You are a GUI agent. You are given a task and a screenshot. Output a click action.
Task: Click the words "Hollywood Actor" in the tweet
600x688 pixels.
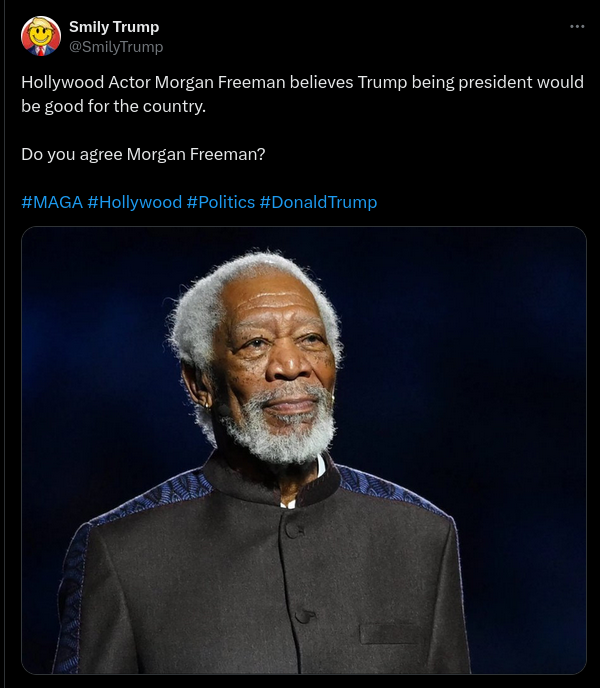(86, 82)
